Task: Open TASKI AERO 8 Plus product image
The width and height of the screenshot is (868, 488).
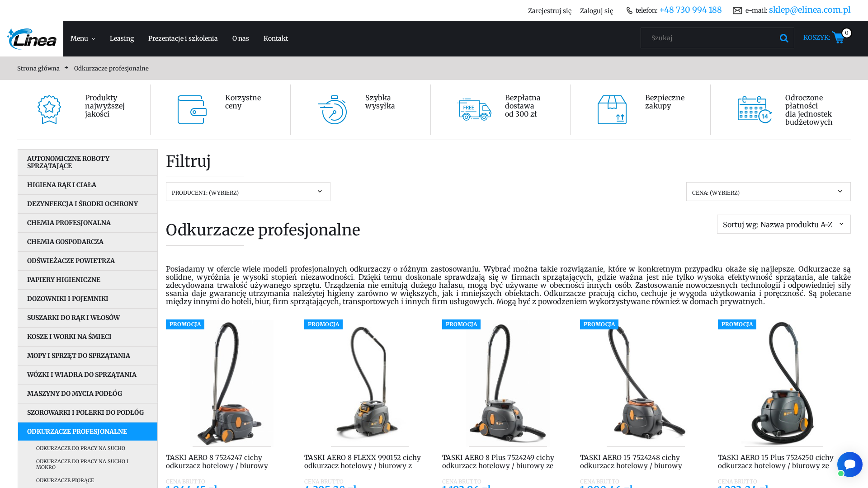Action: 508,383
